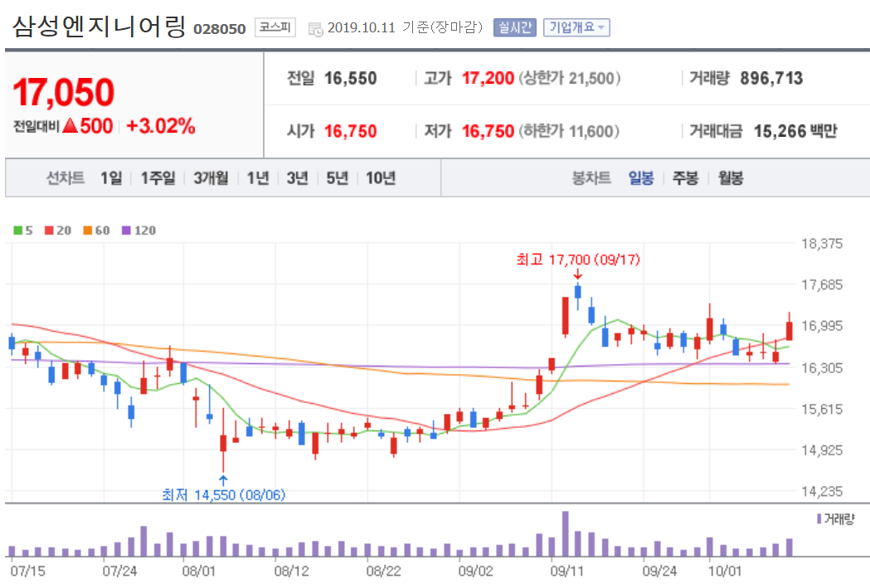The image size is (870, 588).
Task: Open the 기업개요 dropdown
Action: [576, 27]
